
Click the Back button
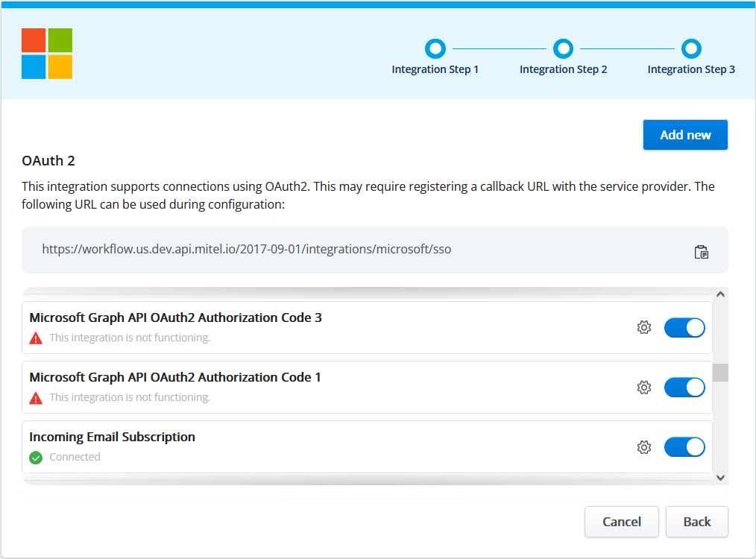[697, 522]
